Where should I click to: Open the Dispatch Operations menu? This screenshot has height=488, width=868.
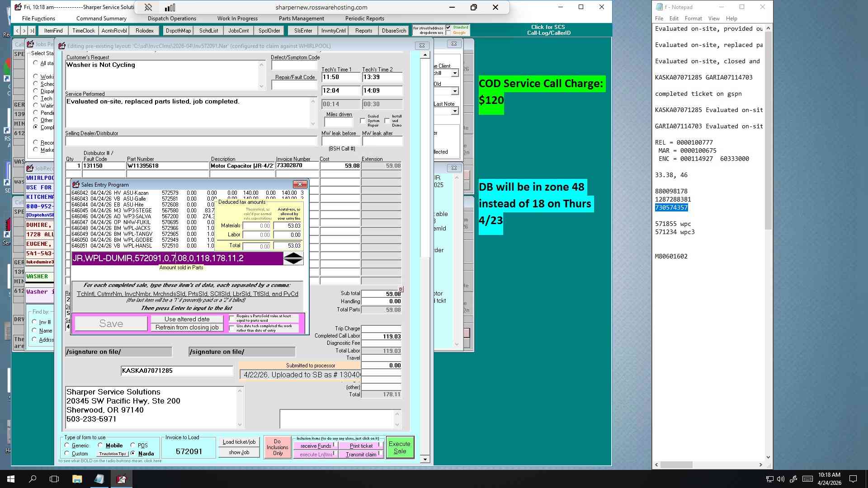coord(172,19)
